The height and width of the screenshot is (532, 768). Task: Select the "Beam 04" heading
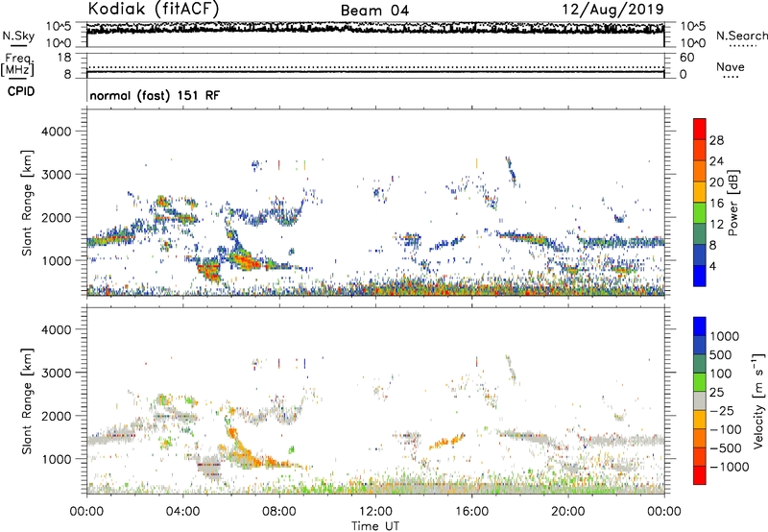click(374, 11)
